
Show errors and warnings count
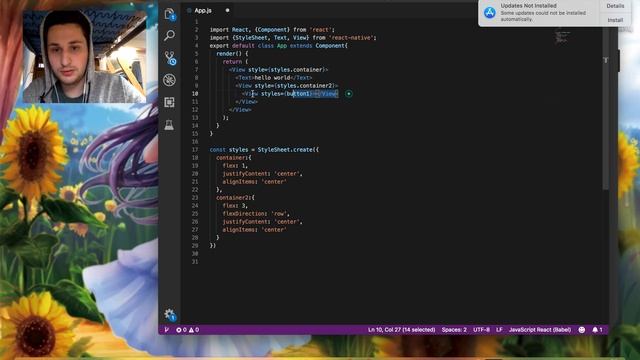(x=187, y=329)
